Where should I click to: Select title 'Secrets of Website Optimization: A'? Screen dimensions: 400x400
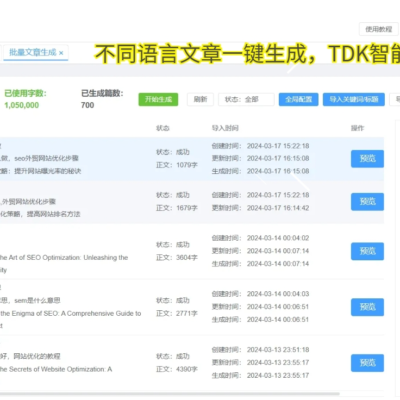(61, 369)
